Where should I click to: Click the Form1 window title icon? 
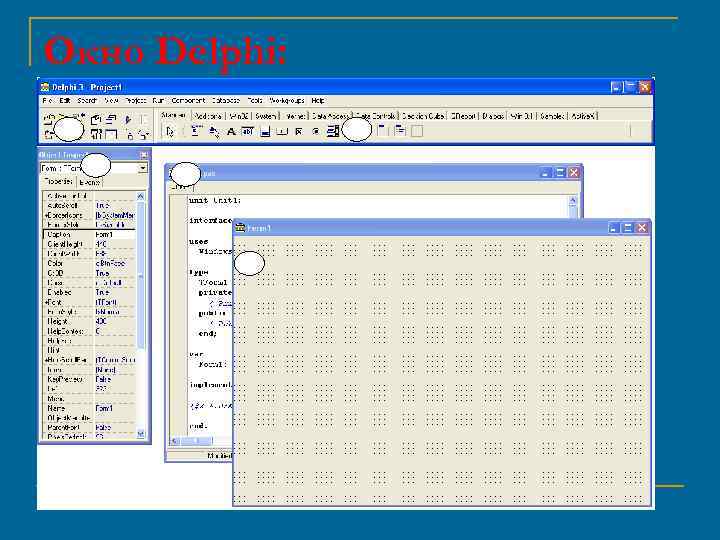pos(240,227)
